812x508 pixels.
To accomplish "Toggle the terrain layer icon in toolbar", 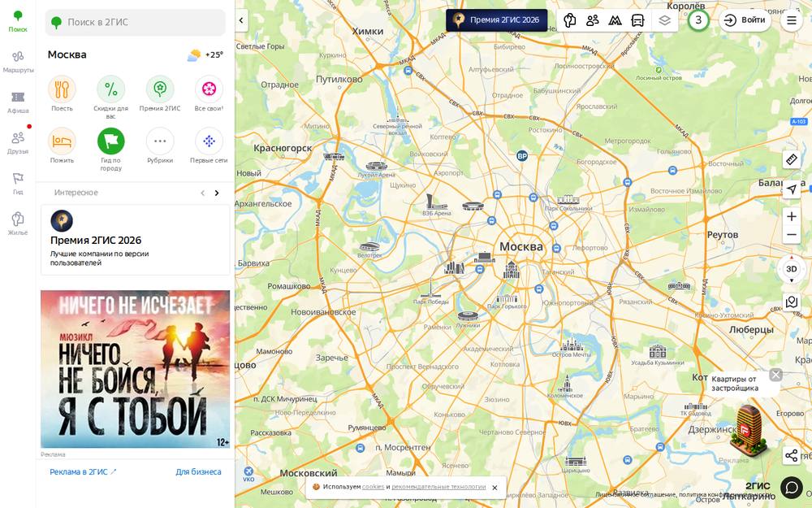I will click(x=615, y=20).
